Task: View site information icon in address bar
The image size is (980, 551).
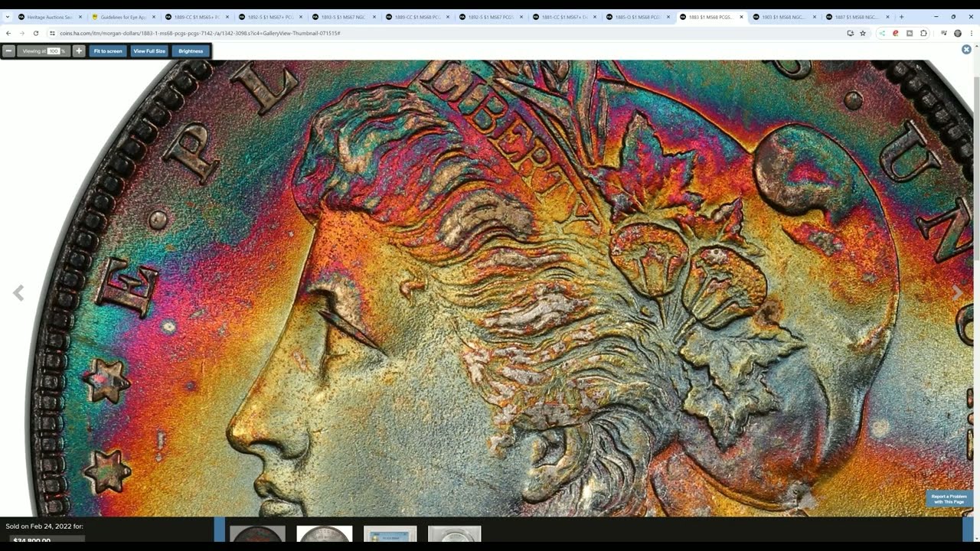Action: (x=52, y=34)
